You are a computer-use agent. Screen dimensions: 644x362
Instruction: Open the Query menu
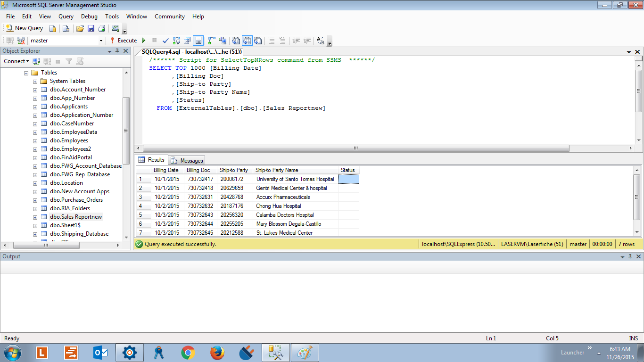[x=66, y=16]
